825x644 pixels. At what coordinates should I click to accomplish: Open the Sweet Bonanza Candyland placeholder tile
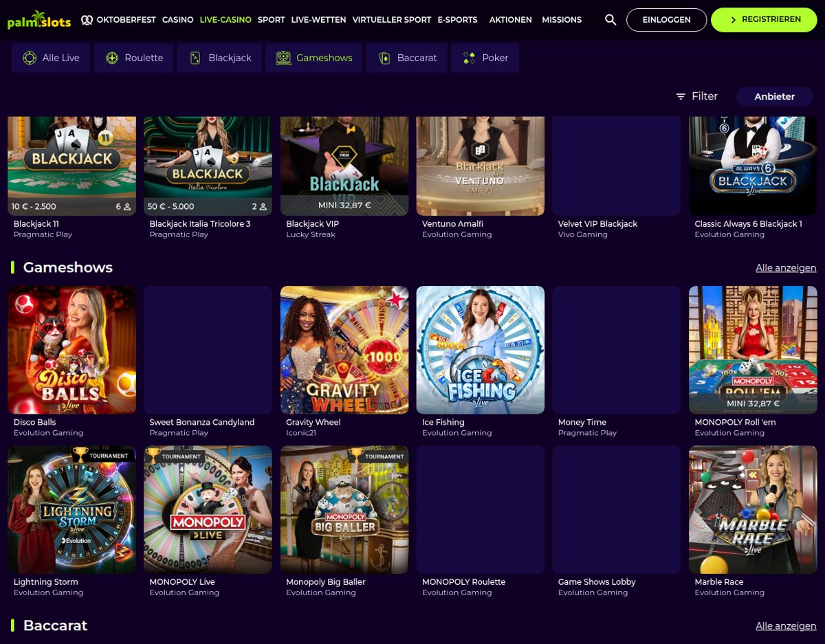(208, 350)
